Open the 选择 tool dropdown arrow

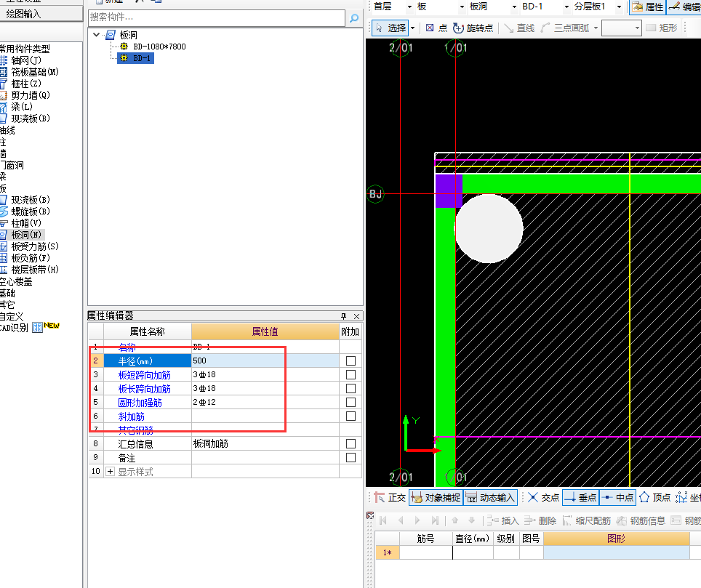412,28
